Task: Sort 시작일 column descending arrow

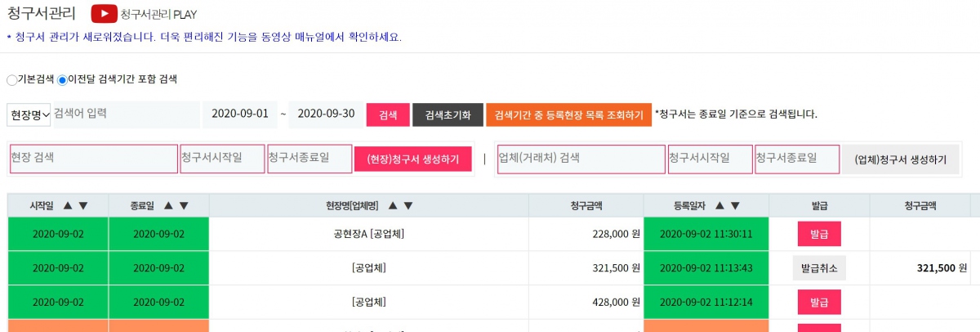Action: coord(82,206)
